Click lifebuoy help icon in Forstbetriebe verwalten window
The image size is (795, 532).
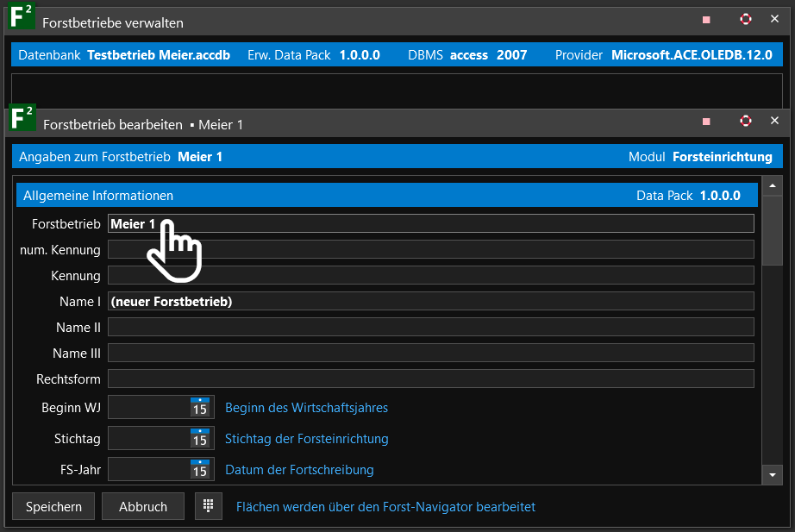(746, 20)
